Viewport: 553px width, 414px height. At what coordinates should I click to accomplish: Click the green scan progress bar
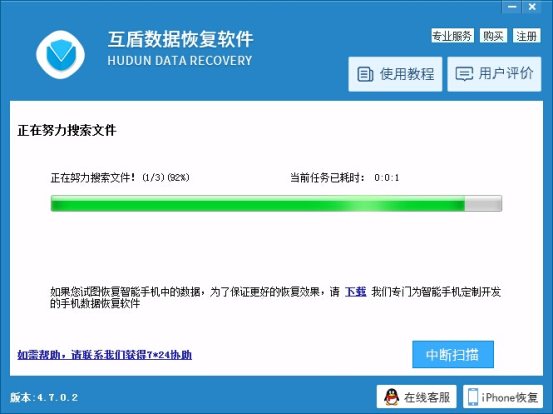(x=276, y=203)
